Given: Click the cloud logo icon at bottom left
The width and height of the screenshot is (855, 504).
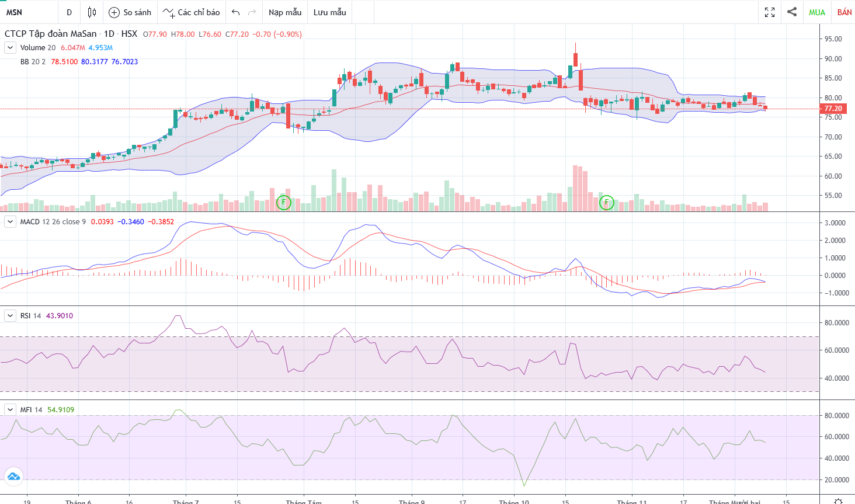Looking at the screenshot, I should [x=13, y=477].
